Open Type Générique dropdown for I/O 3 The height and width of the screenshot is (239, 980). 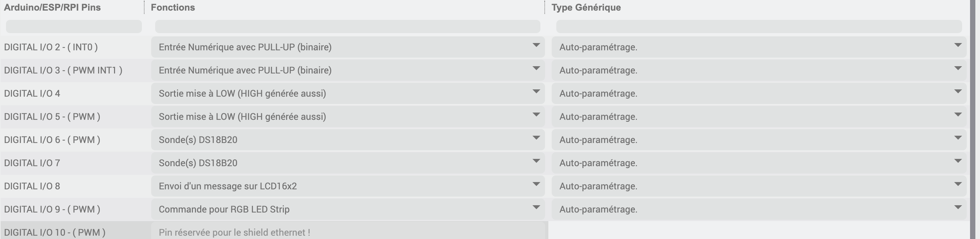[759, 70]
